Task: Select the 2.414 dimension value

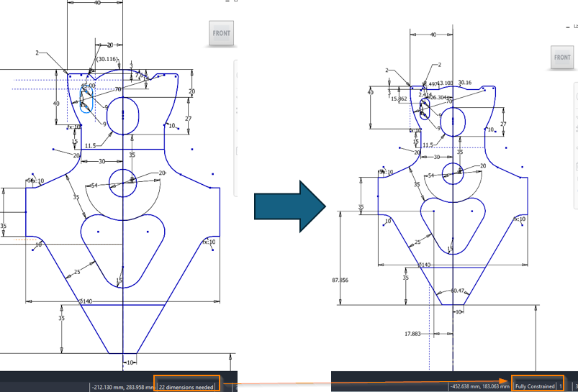Action: 425,95
